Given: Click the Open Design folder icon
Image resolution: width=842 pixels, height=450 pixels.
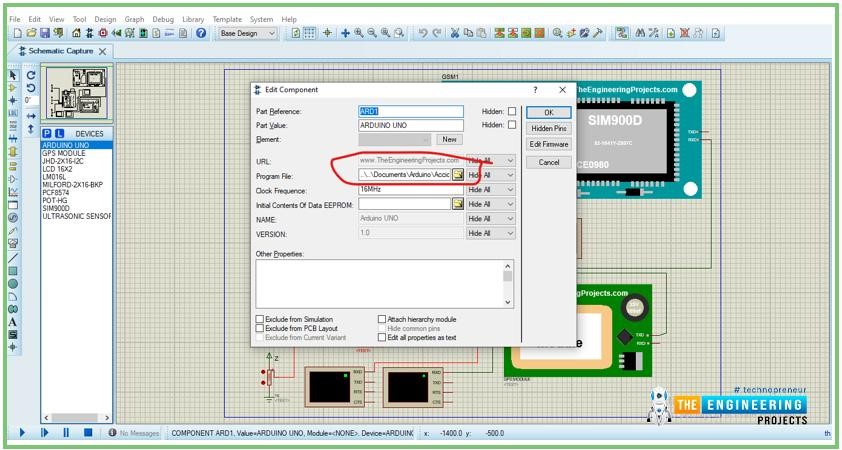Looking at the screenshot, I should (32, 33).
